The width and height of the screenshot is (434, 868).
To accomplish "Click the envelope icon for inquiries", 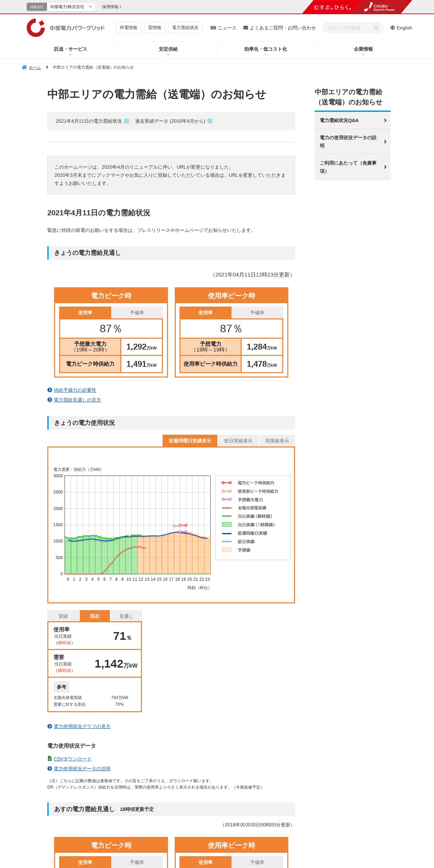I will pos(246,28).
